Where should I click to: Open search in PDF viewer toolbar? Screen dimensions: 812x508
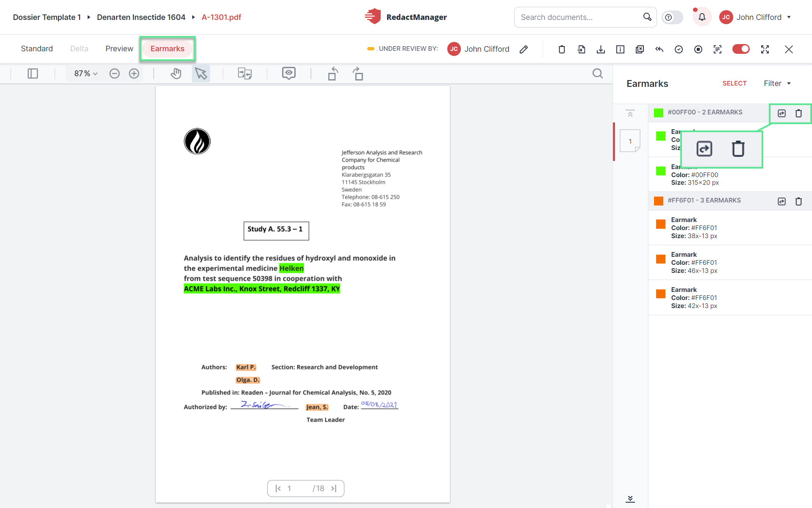tap(598, 74)
